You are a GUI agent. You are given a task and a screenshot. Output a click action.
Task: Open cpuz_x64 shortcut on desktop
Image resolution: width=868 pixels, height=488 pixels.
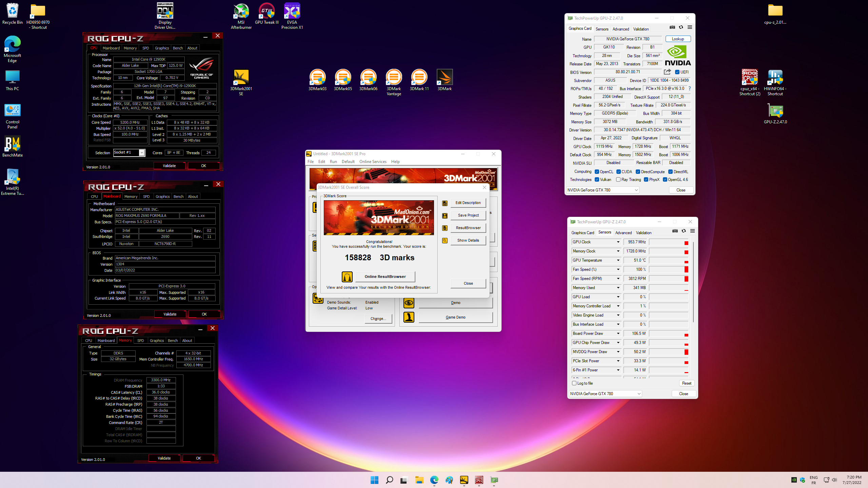(750, 83)
